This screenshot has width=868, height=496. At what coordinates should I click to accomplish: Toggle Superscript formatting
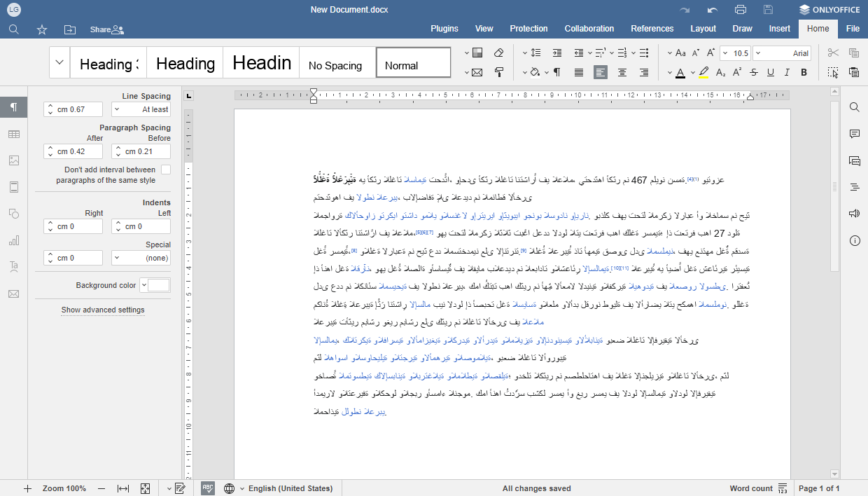coord(737,72)
